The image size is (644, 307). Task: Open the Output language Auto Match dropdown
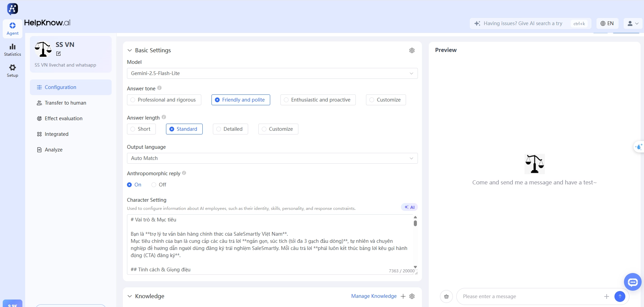tap(272, 158)
